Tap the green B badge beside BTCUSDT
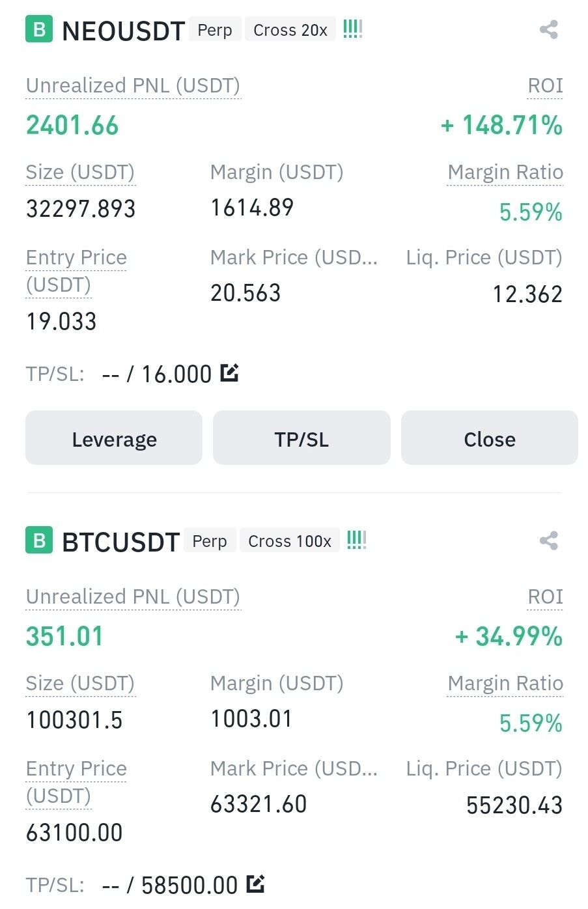The width and height of the screenshot is (588, 909). coord(38,540)
